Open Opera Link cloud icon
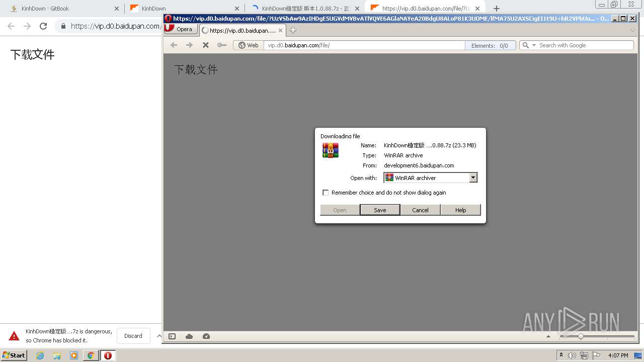The width and height of the screenshot is (644, 362). 189,336
